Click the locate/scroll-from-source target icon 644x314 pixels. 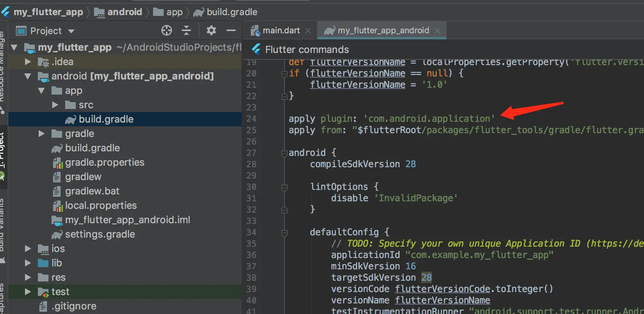pyautogui.click(x=167, y=30)
